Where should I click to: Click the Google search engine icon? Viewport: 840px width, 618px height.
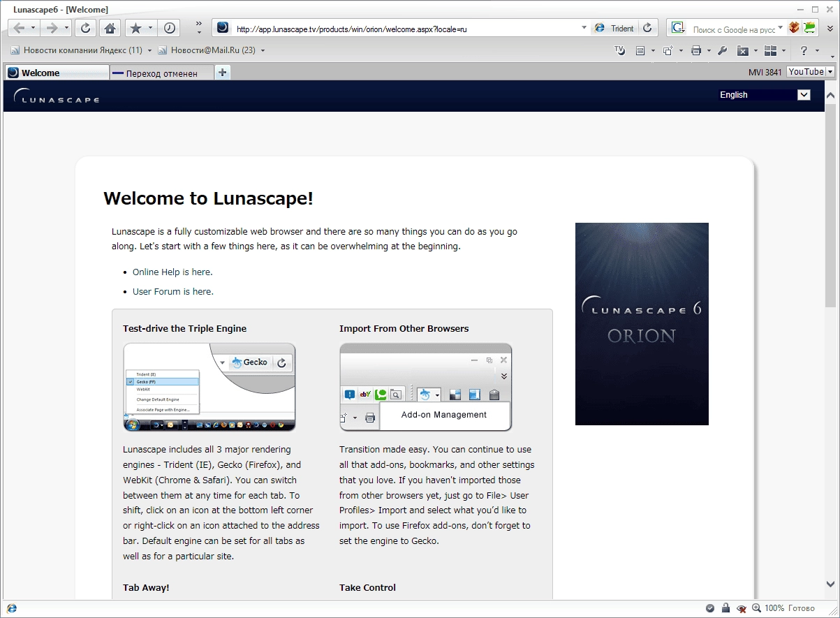677,29
